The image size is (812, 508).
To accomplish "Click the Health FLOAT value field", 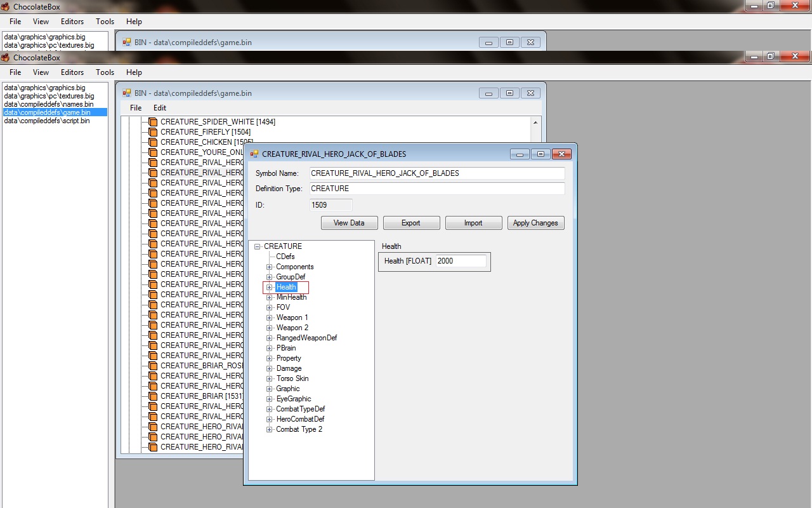I will pos(461,261).
